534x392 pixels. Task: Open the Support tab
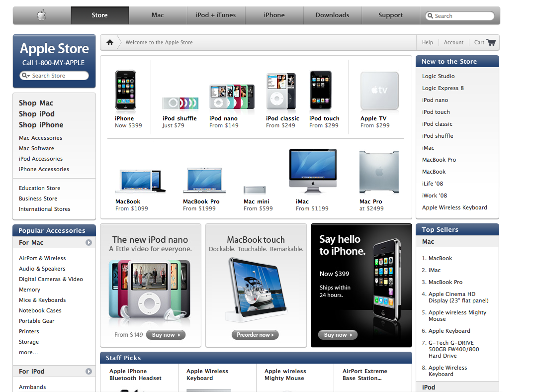[x=391, y=15]
